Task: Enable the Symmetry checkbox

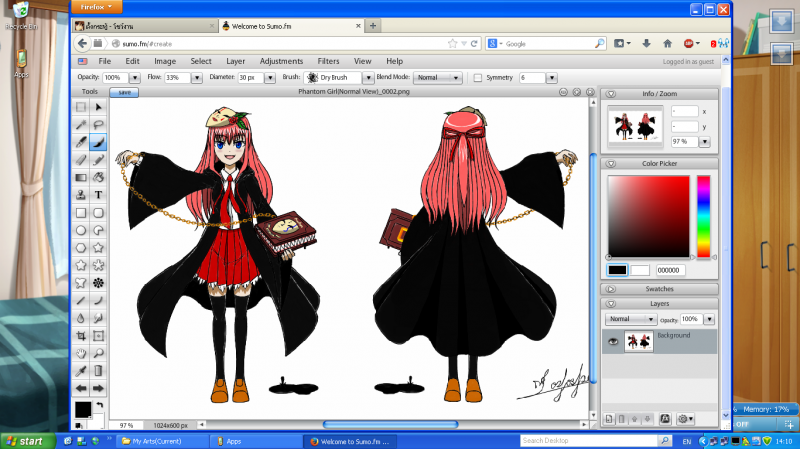Action: click(478, 77)
